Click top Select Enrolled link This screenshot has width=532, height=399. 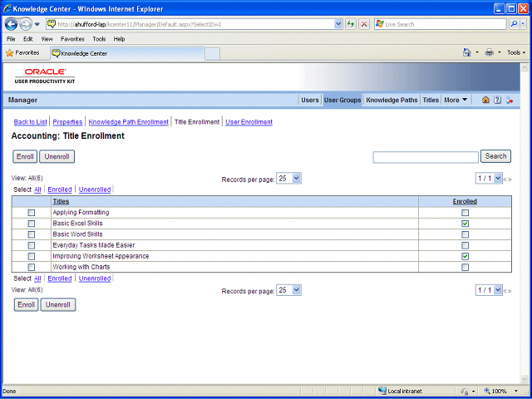[x=60, y=190]
